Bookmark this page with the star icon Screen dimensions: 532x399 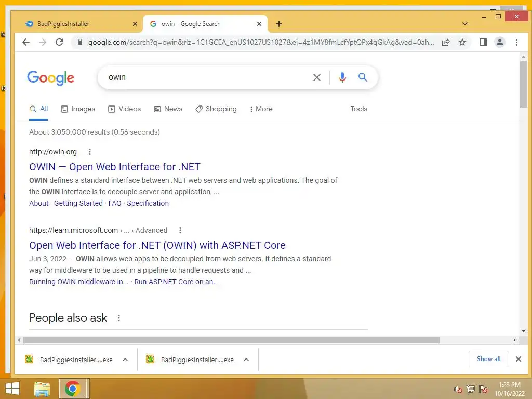(462, 42)
